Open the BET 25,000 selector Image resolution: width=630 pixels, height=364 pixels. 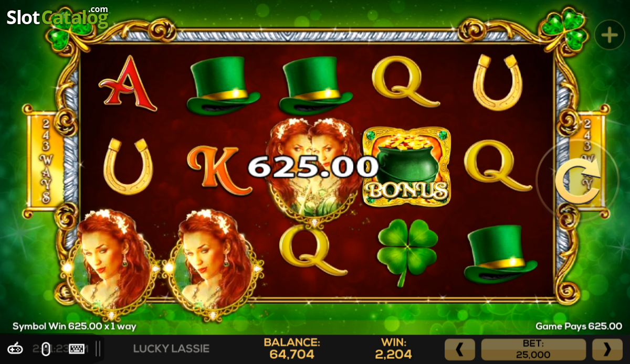click(x=533, y=349)
